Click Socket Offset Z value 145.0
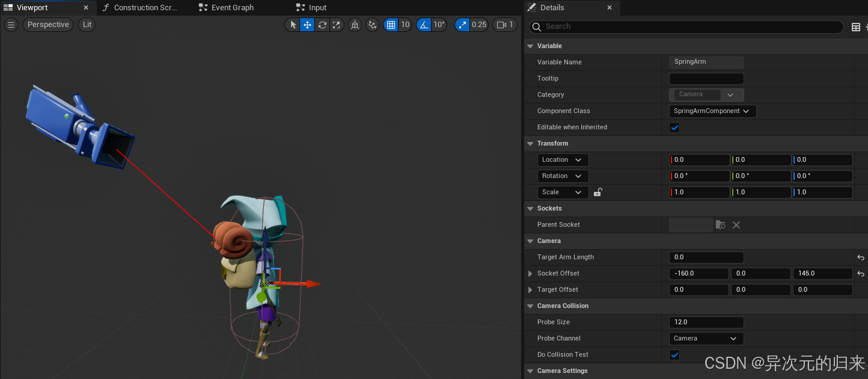 (822, 273)
